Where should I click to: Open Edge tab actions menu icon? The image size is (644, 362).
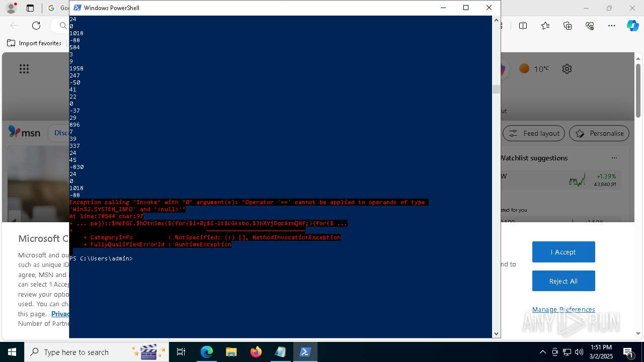30,8
